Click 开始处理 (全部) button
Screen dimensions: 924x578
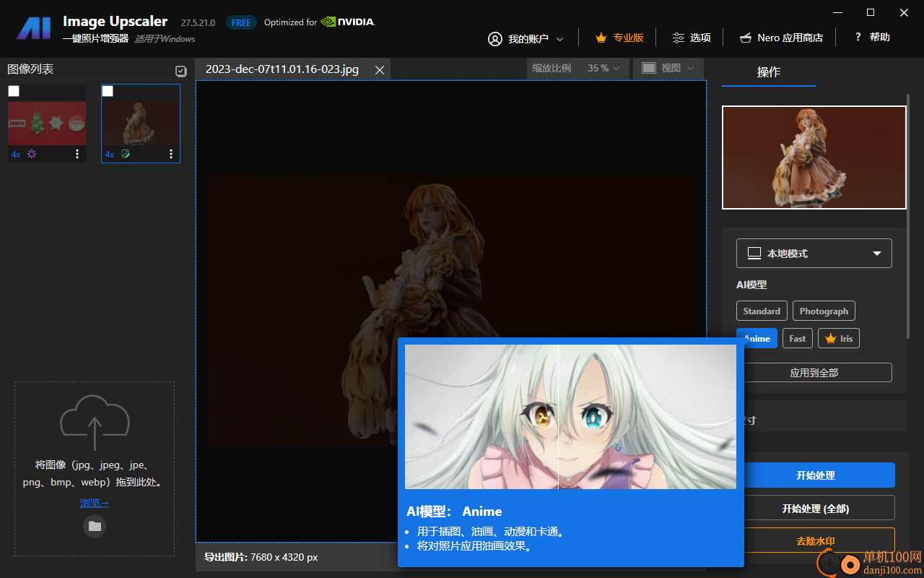pos(816,509)
